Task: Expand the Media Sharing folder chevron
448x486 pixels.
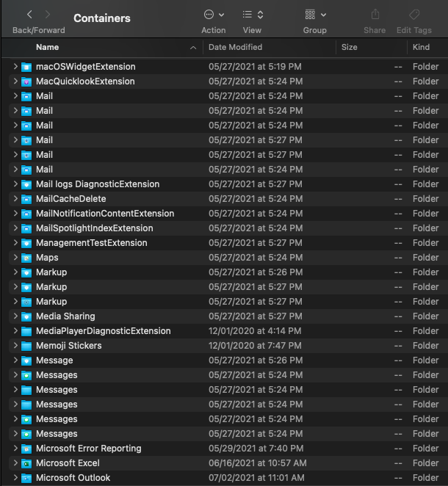Action: 15,316
